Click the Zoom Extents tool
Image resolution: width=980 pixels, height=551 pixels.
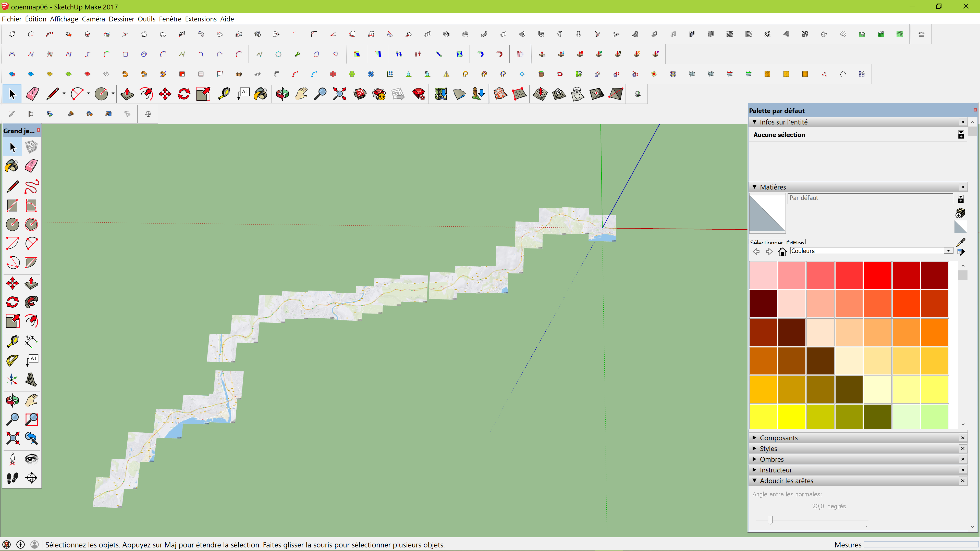tap(339, 94)
